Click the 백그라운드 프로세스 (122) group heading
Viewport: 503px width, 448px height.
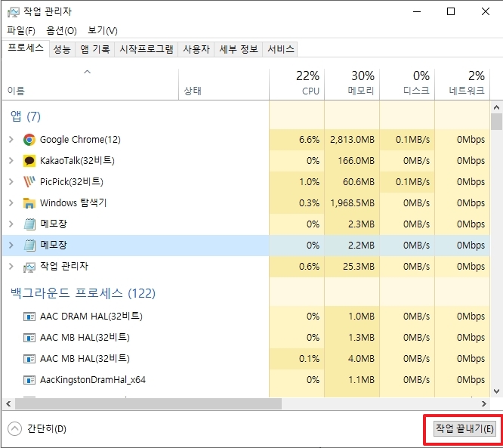click(83, 293)
